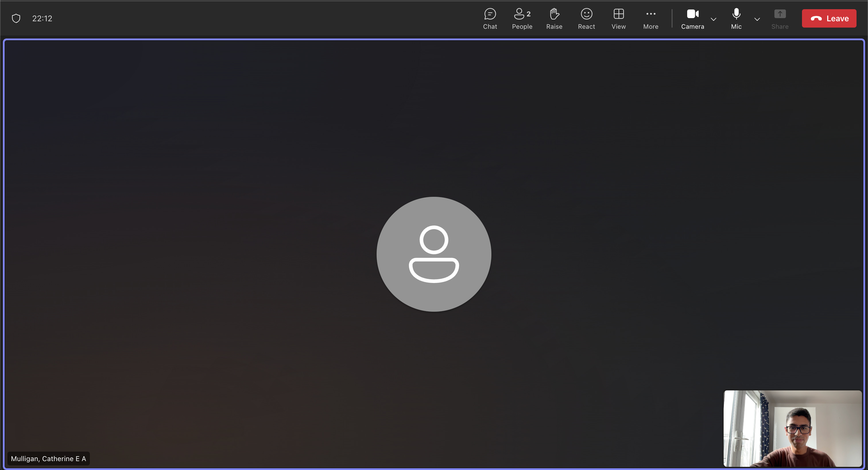This screenshot has height=470, width=868.
Task: Click the Mulligan, Catherine E A name label
Action: [x=49, y=459]
